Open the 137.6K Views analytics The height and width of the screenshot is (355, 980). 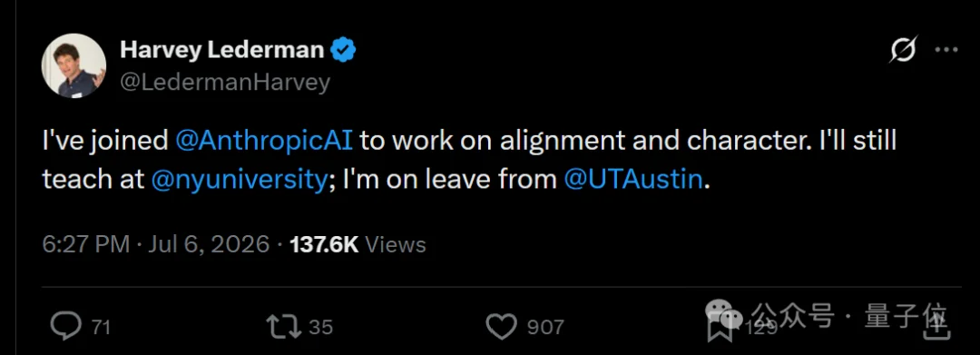[x=358, y=244]
